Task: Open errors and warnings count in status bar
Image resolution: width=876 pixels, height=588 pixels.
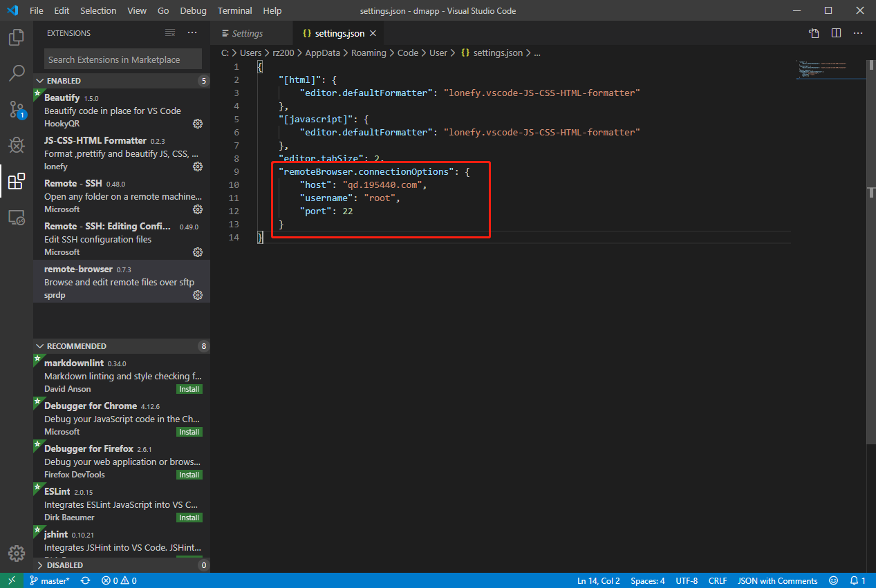Action: tap(119, 581)
